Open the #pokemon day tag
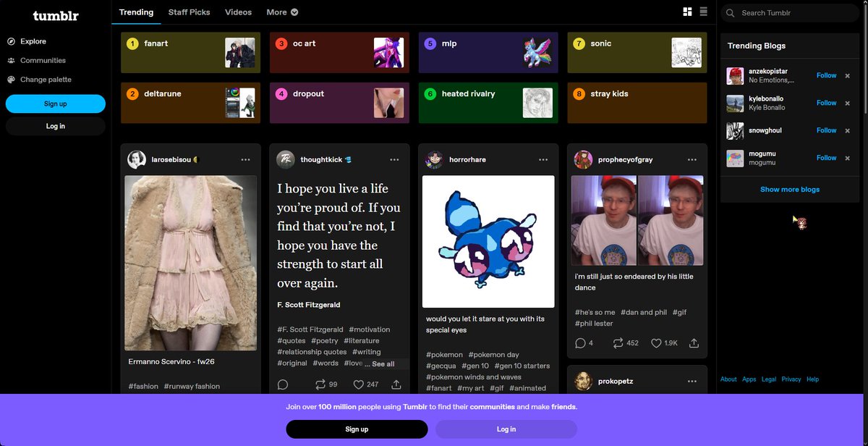Image resolution: width=868 pixels, height=446 pixels. coord(493,355)
